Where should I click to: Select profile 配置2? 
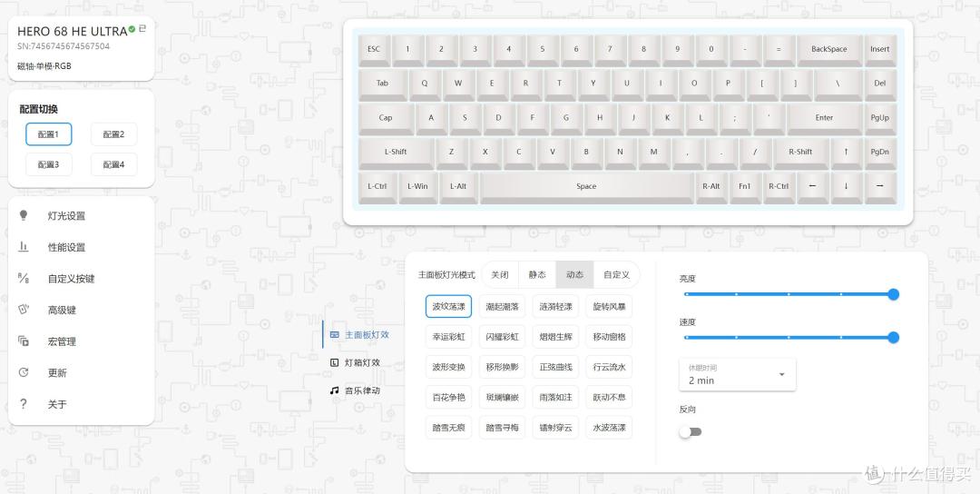coord(113,133)
